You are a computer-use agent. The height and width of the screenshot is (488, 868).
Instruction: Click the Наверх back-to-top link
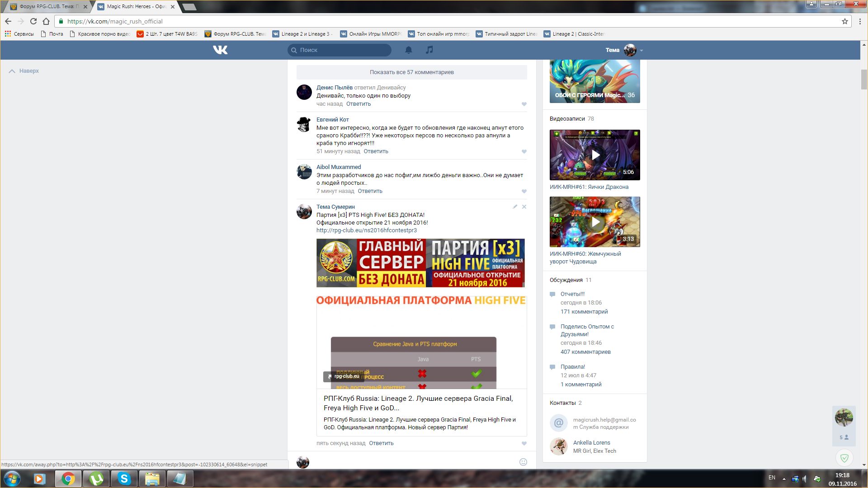[x=24, y=71]
